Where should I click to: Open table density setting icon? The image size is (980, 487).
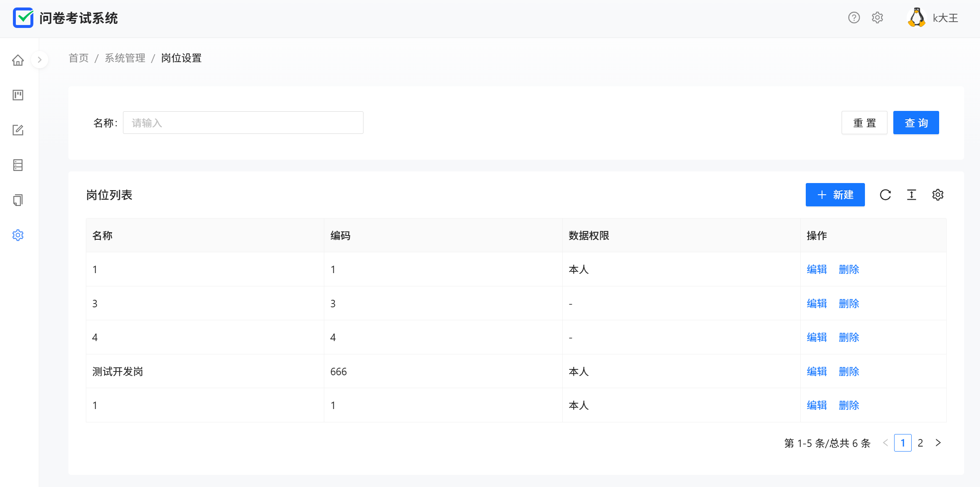[912, 195]
